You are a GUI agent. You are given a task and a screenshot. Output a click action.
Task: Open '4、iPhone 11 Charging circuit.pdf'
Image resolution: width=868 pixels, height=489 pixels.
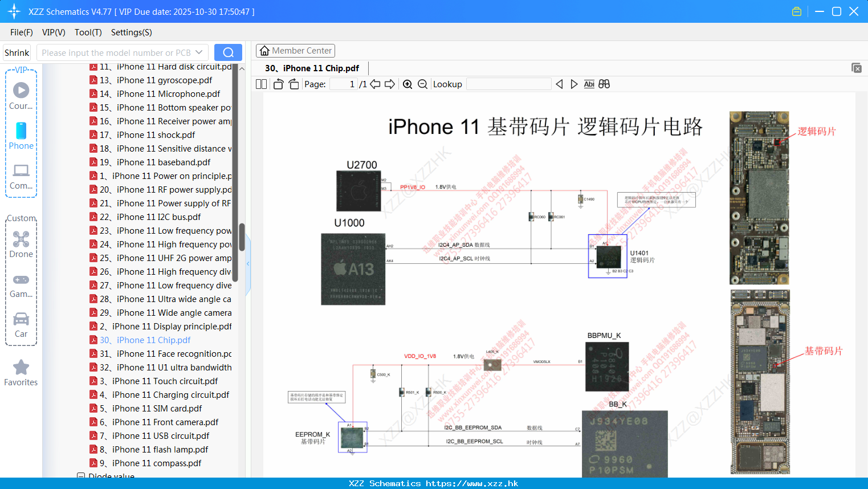(x=160, y=395)
